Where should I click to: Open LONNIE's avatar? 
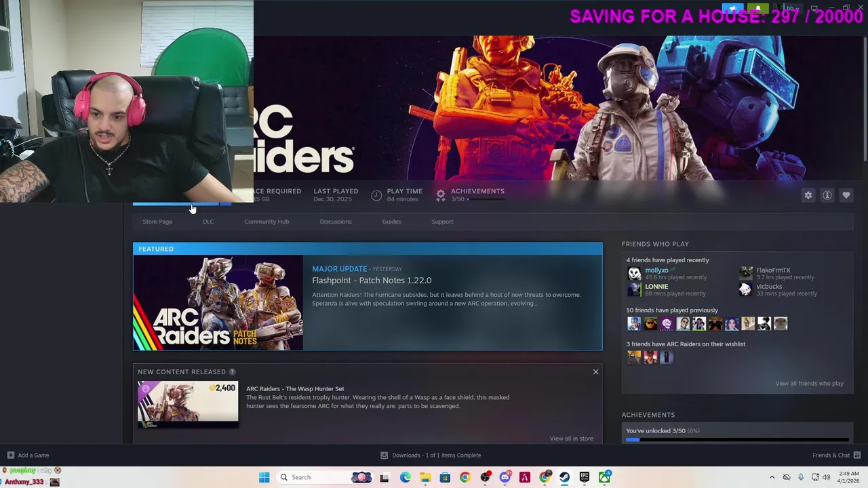pos(634,289)
